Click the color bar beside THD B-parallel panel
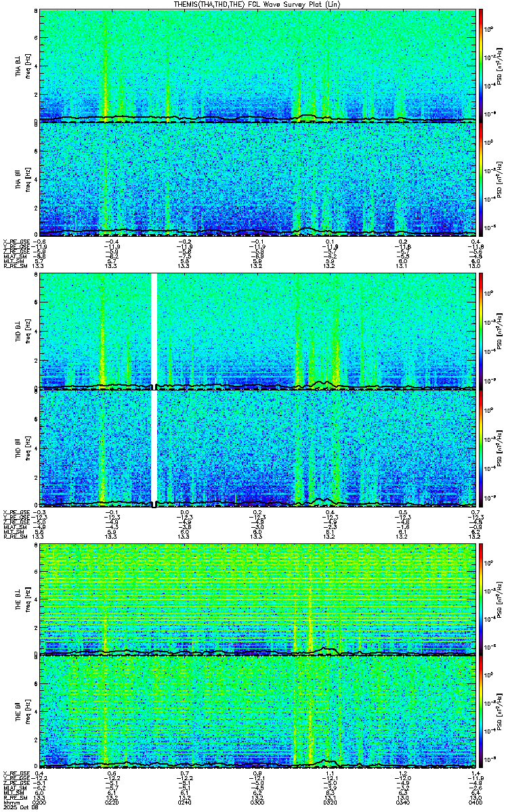Screen dimensions: 508x812 point(481,447)
